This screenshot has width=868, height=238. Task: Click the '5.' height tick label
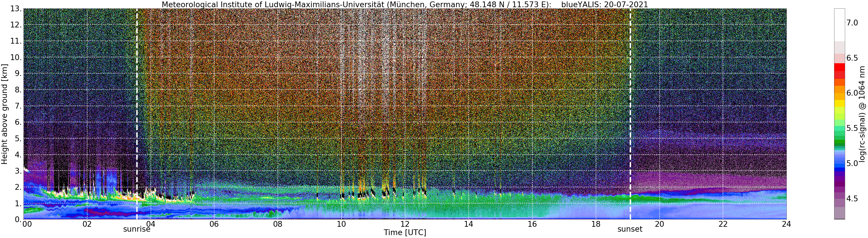[18, 138]
